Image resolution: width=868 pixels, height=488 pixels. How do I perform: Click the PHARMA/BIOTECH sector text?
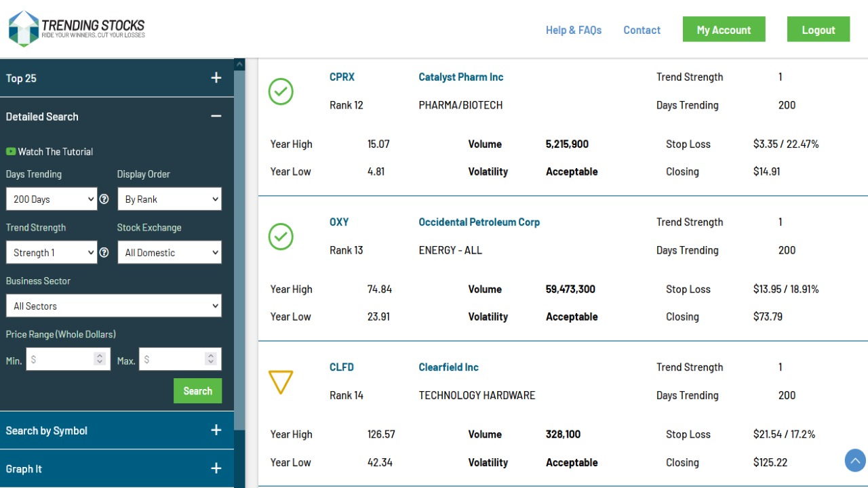point(461,105)
